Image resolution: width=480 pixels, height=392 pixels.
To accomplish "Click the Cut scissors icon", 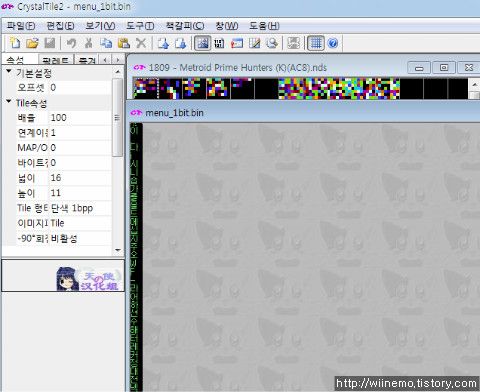I will click(88, 43).
